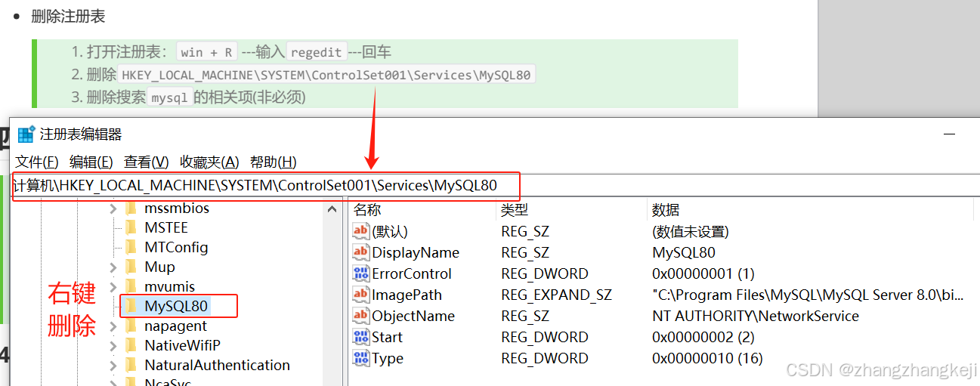Expand the Mup tree node
The height and width of the screenshot is (386, 980).
tap(113, 267)
